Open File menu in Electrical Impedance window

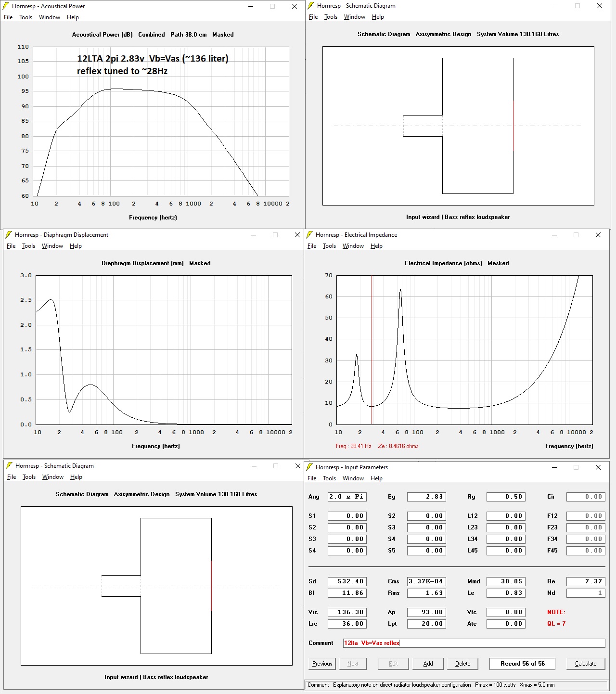click(x=312, y=246)
